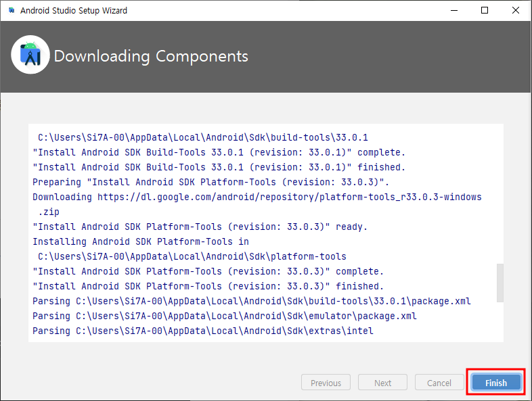
Task: Click the 'Android Studio Setup Wizard' title text
Action: point(74,11)
